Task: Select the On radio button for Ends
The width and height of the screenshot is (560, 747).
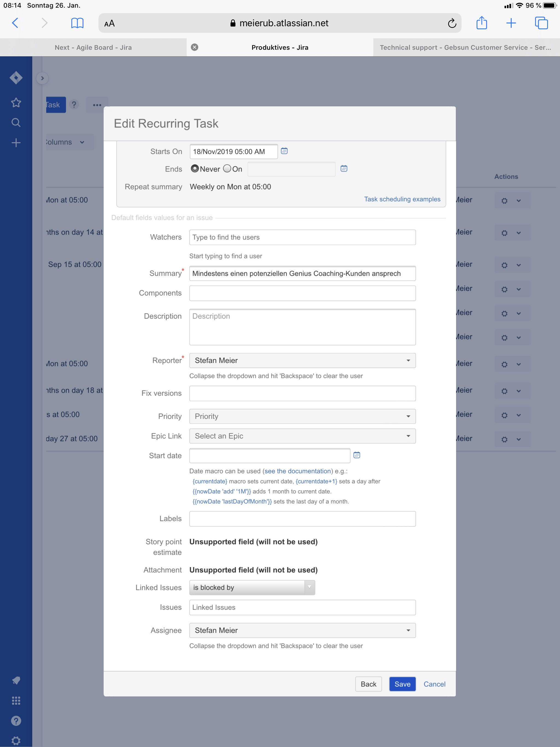Action: point(227,168)
